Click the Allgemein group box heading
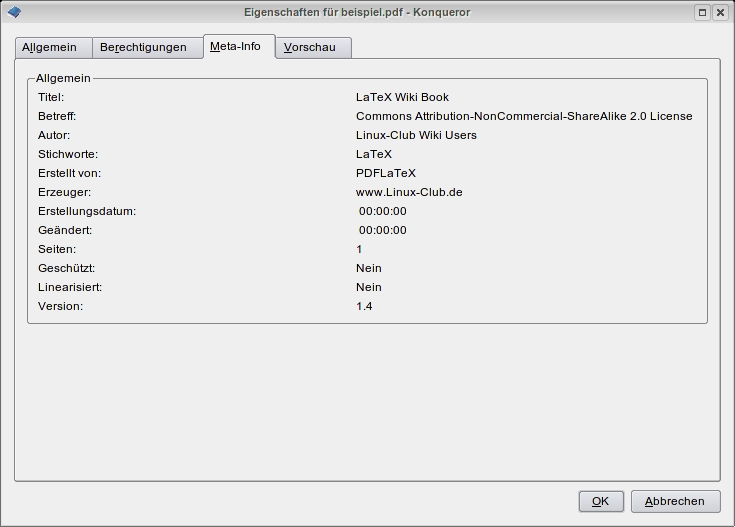The width and height of the screenshot is (735, 527). click(63, 78)
